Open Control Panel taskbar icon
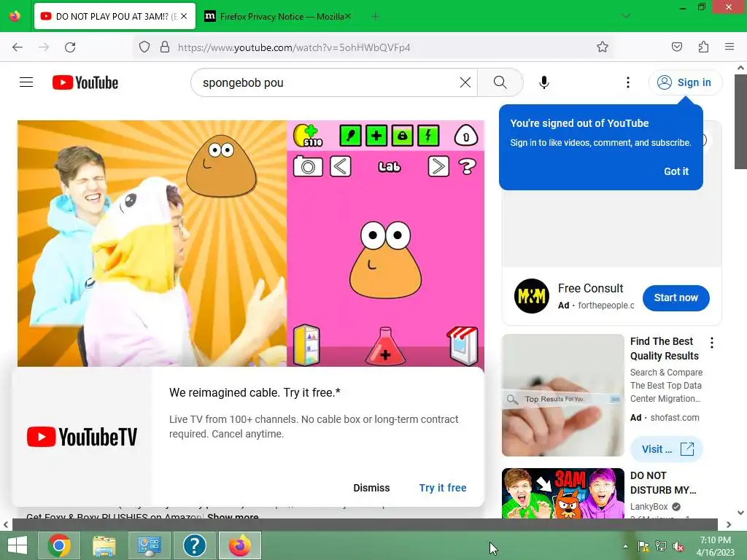 (149, 545)
